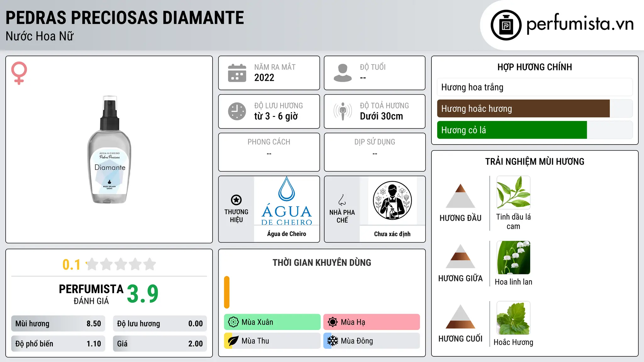Open the Hoa linh lan note image
The image size is (644, 362).
[x=514, y=258]
